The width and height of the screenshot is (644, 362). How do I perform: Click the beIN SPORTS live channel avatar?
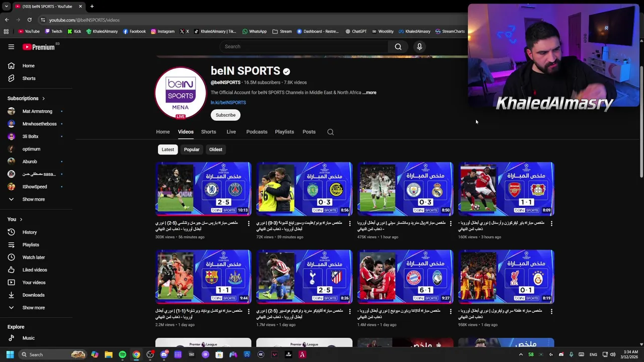(x=180, y=93)
